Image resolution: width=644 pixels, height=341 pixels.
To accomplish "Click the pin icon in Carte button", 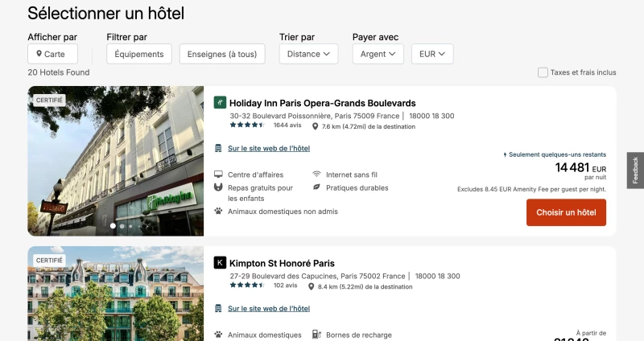I will (x=39, y=54).
